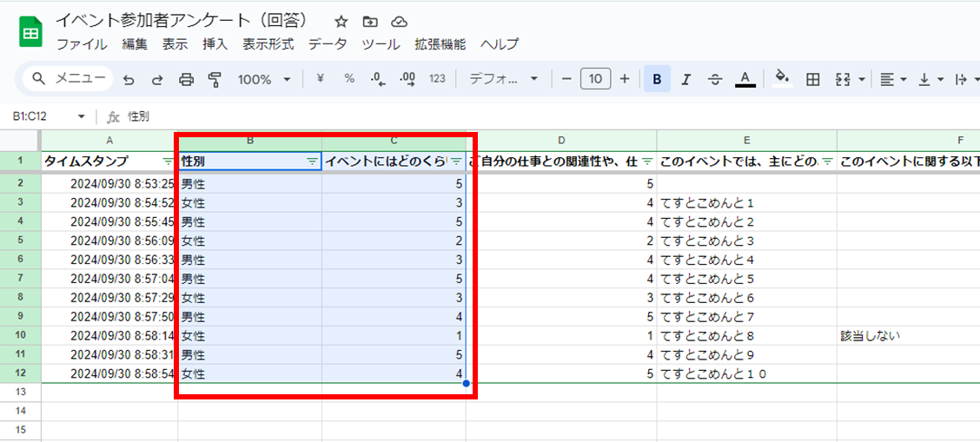The height and width of the screenshot is (442, 980).
Task: Open filter icon in column C header
Action: [457, 162]
